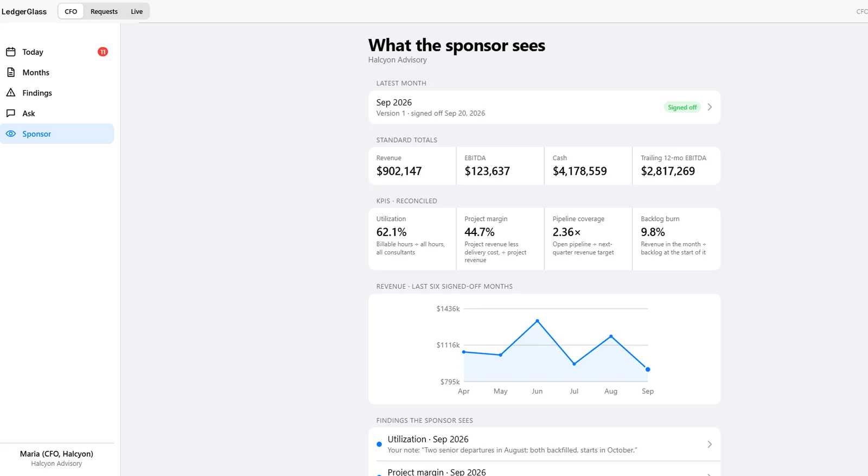This screenshot has height=476, width=868.
Task: Click the Today calendar icon
Action: [11, 52]
